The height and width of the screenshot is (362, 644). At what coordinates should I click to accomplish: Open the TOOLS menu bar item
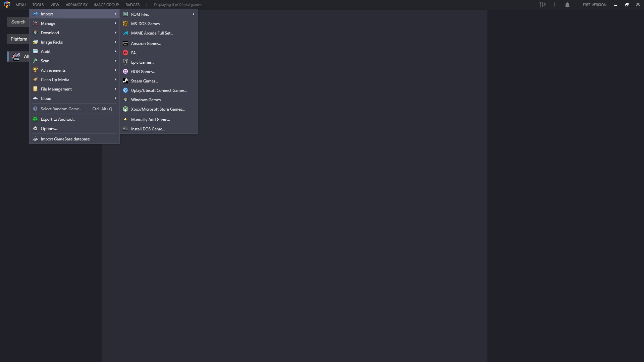click(38, 5)
